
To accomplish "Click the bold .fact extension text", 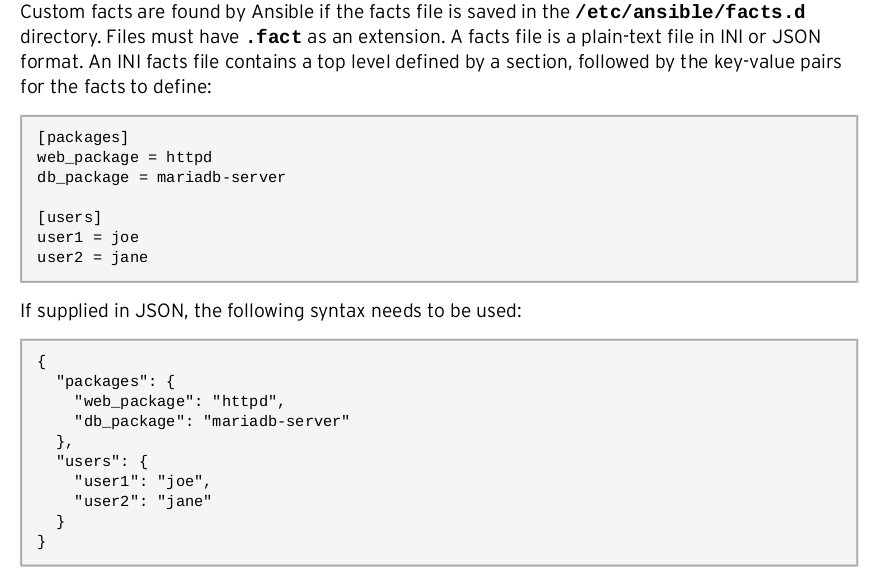I will pyautogui.click(x=272, y=37).
